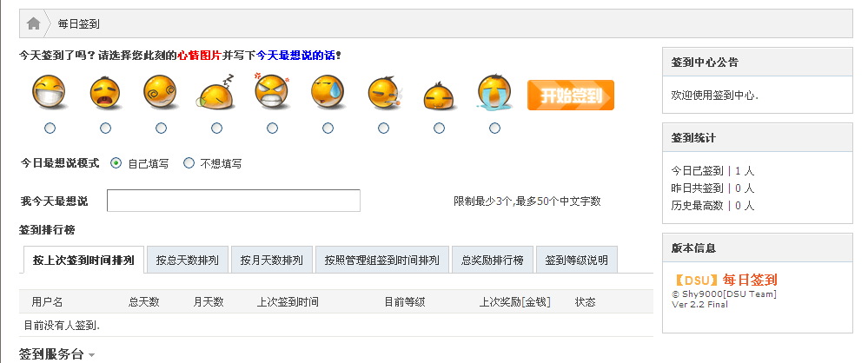Open 按照管理组签到时间排列 tab

[382, 260]
